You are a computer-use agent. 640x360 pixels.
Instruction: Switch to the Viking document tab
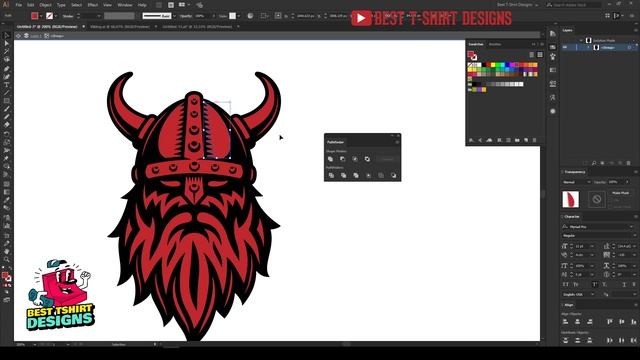coord(120,27)
